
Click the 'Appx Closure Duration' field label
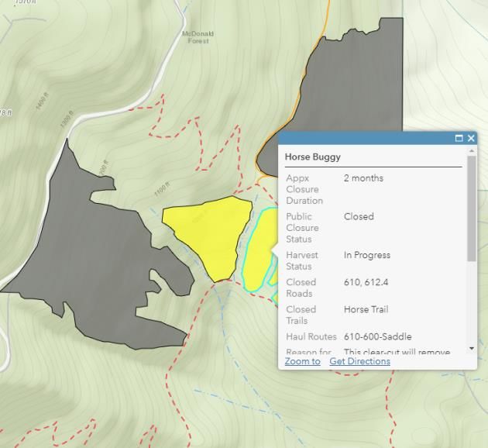[x=304, y=189]
